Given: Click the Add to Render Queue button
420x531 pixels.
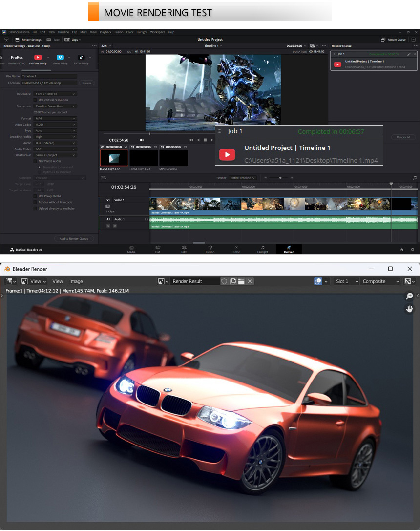Looking at the screenshot, I should 74,238.
